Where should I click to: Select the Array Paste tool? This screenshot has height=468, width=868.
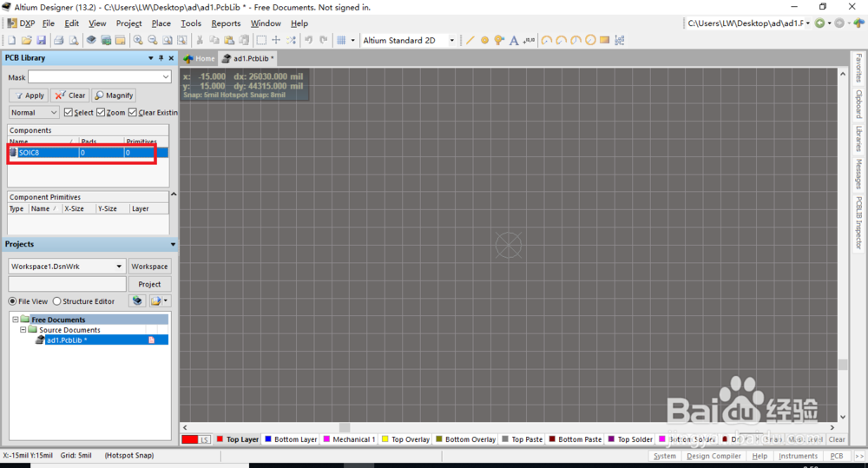(x=620, y=40)
